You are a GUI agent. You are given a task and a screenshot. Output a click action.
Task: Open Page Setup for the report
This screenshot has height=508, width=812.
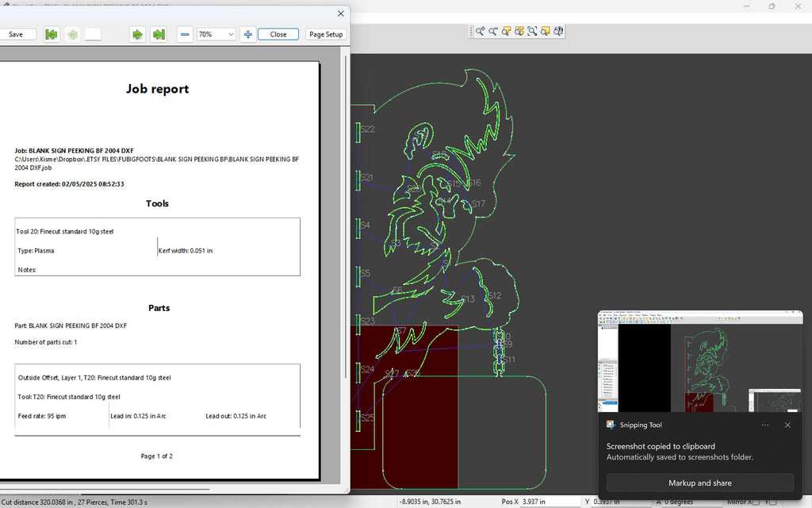(326, 34)
